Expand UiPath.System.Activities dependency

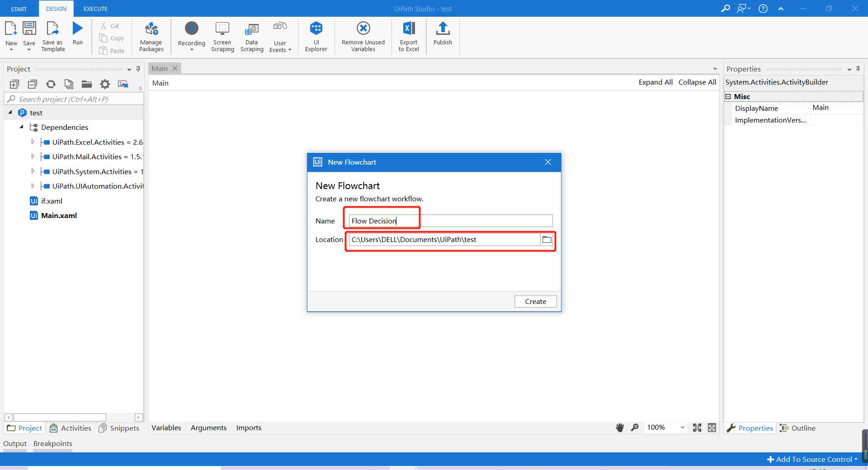[33, 171]
